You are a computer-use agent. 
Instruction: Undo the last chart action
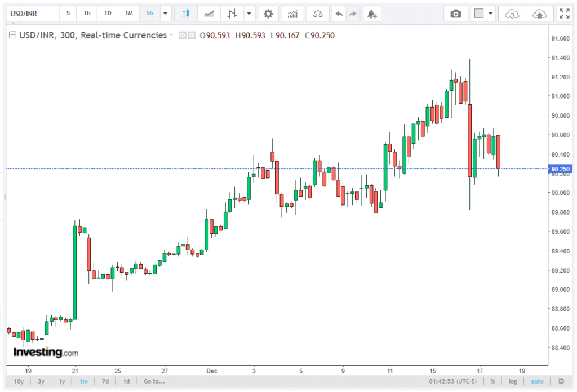pos(339,14)
